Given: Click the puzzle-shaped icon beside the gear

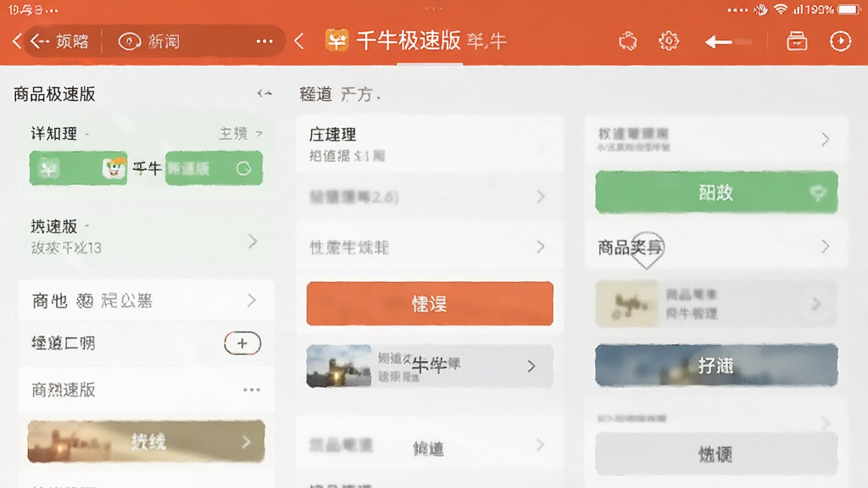Looking at the screenshot, I should click(x=628, y=41).
